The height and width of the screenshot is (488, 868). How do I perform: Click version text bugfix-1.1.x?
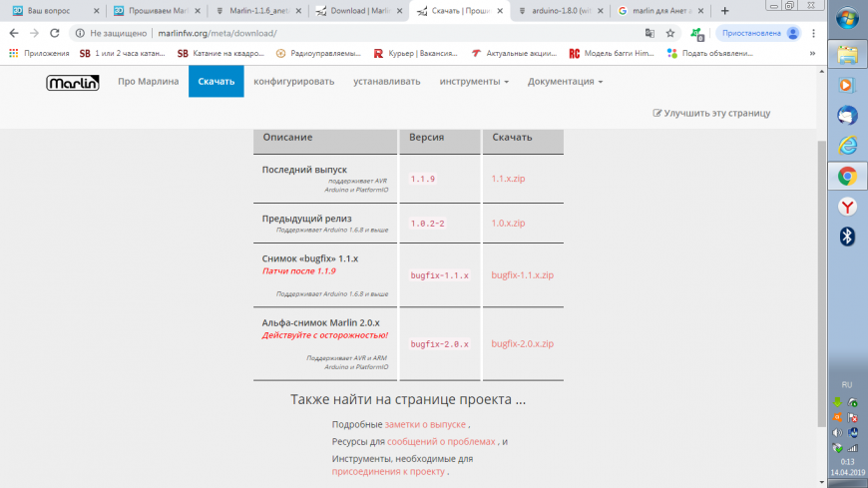(440, 275)
